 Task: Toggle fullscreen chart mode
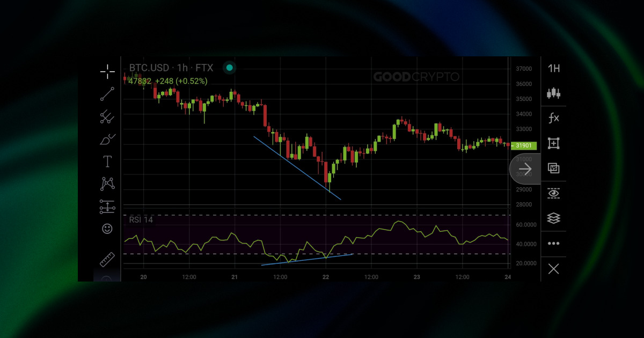(x=554, y=143)
